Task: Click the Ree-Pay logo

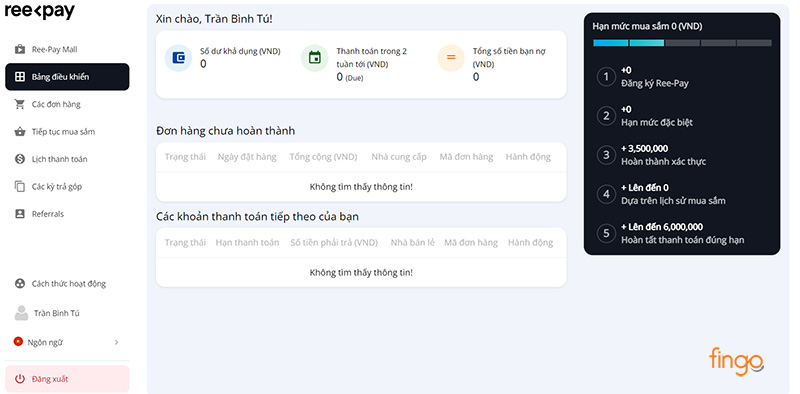Action: pyautogui.click(x=40, y=11)
